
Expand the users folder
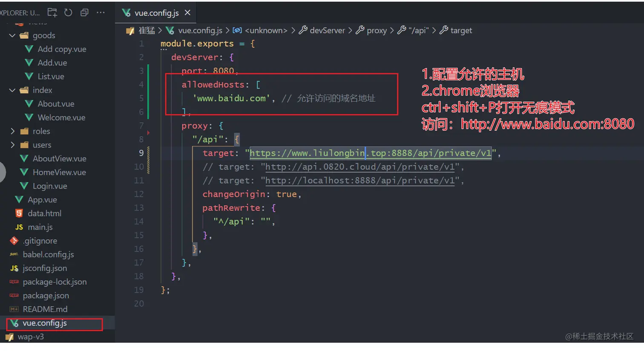coord(12,145)
